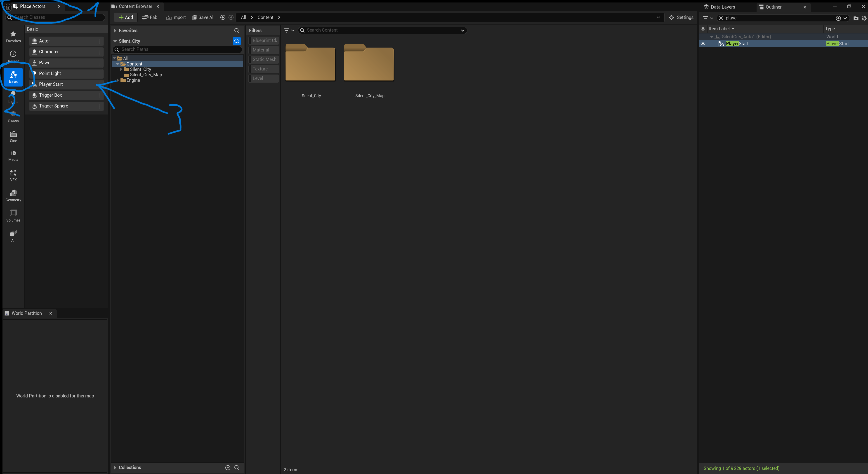Click the Save All button

203,18
